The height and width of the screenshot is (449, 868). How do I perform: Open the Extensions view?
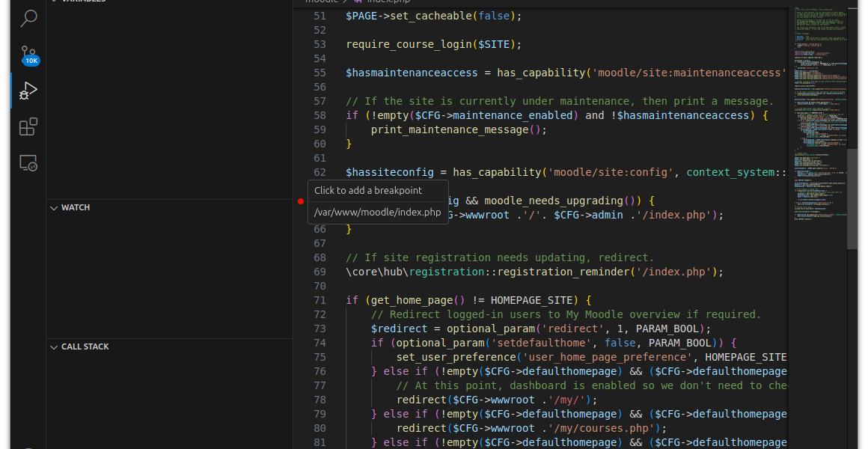(28, 126)
